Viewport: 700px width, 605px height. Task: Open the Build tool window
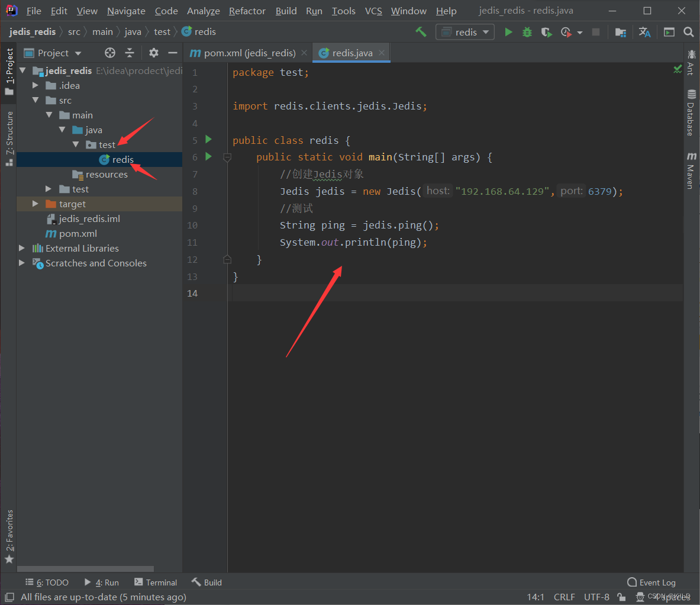point(207,583)
